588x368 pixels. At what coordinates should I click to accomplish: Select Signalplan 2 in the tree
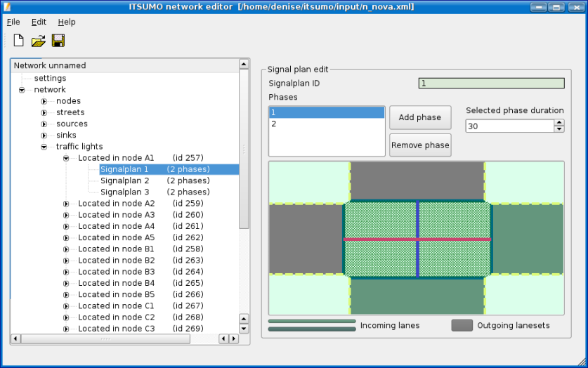[x=124, y=180]
